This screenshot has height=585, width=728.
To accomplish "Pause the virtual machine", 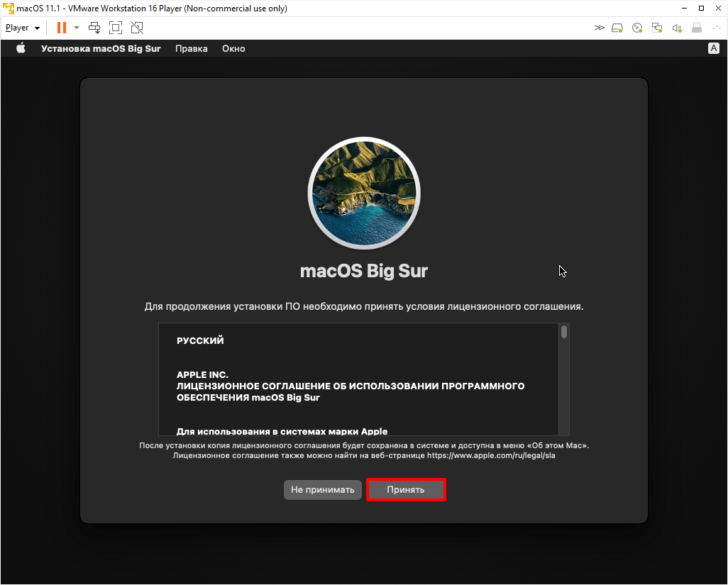I will [62, 28].
